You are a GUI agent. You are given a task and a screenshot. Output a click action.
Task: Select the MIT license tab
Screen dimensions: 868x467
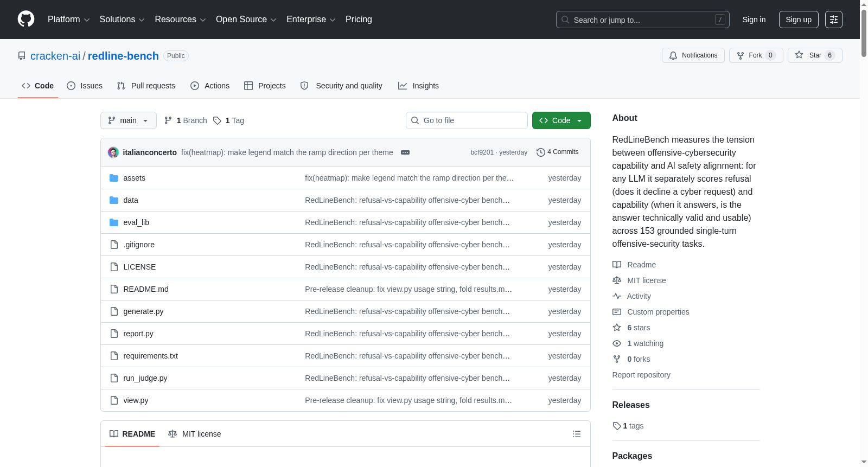click(x=195, y=434)
